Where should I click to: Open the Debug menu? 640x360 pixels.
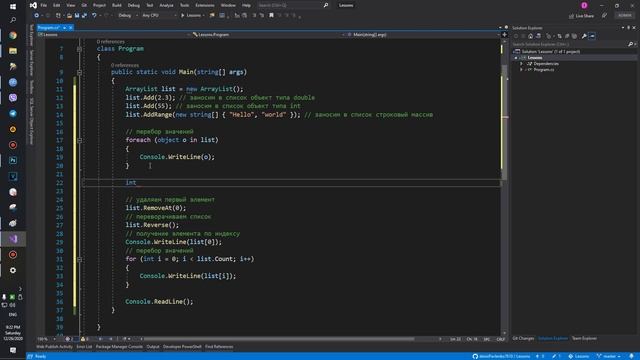point(133,5)
